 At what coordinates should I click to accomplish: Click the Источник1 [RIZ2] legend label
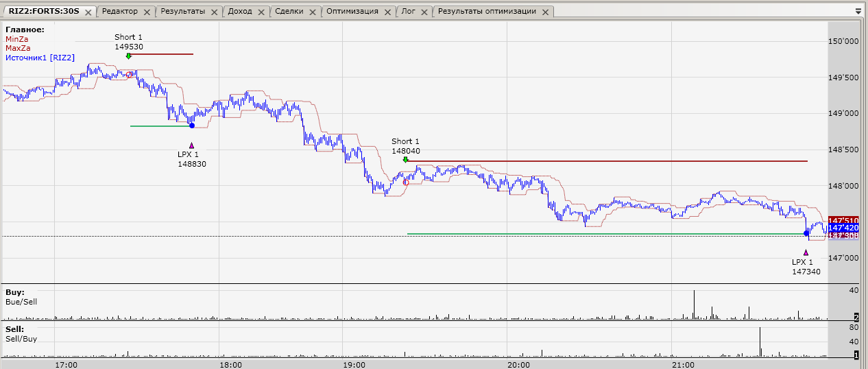click(40, 58)
